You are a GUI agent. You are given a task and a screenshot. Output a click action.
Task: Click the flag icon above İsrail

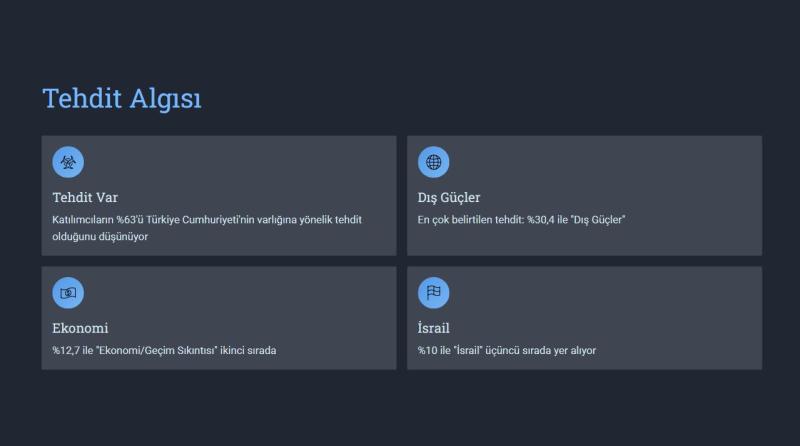[x=433, y=293]
